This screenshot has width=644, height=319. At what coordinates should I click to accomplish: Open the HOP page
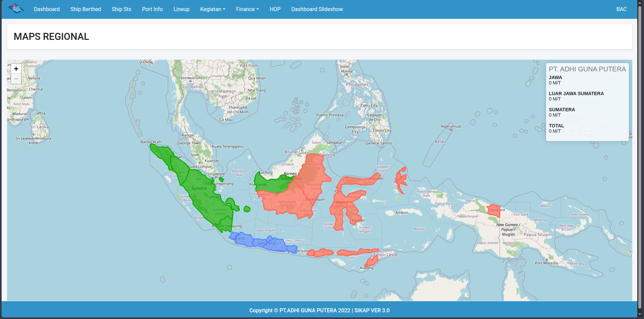pyautogui.click(x=275, y=9)
